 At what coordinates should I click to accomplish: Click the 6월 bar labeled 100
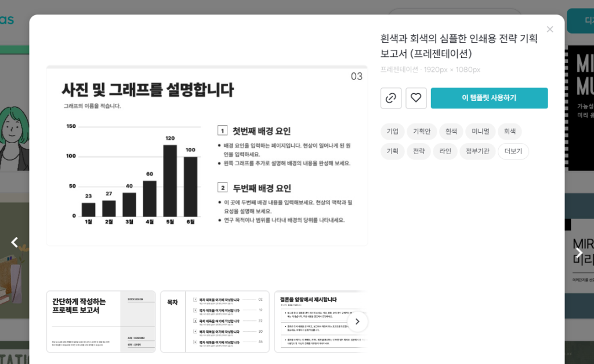tap(190, 187)
